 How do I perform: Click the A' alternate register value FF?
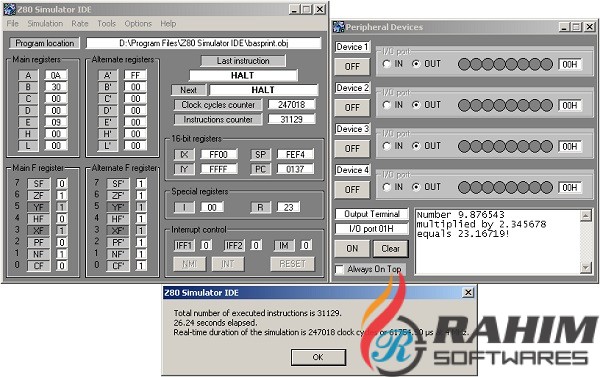135,75
